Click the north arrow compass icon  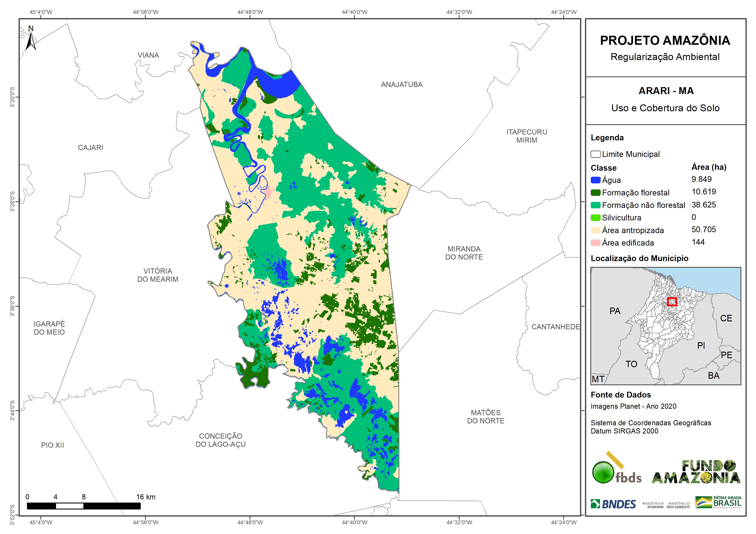(31, 39)
